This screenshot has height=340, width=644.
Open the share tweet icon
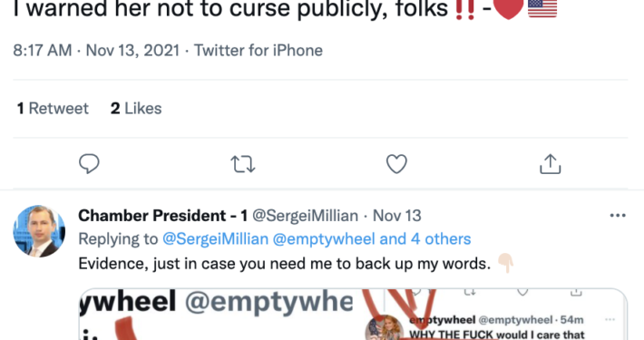(550, 164)
